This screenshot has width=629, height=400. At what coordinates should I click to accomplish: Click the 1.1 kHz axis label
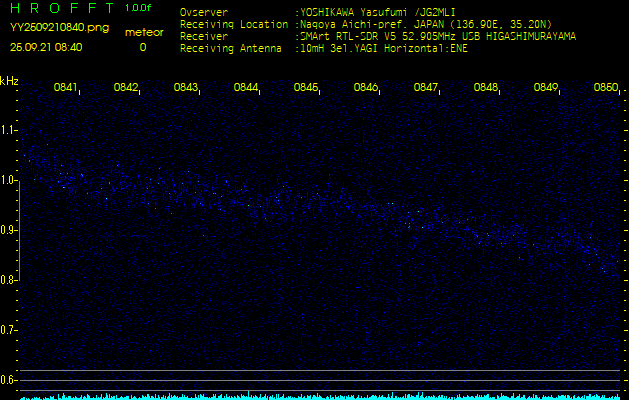pyautogui.click(x=9, y=130)
